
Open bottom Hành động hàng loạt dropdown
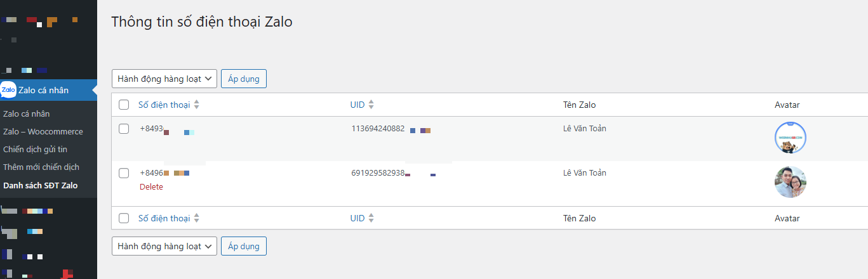[164, 246]
